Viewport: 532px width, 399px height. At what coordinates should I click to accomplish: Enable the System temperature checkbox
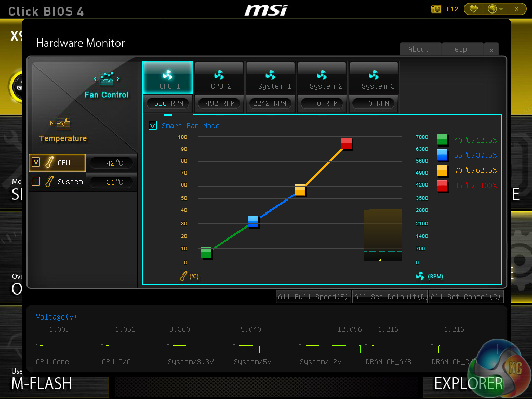coord(36,181)
